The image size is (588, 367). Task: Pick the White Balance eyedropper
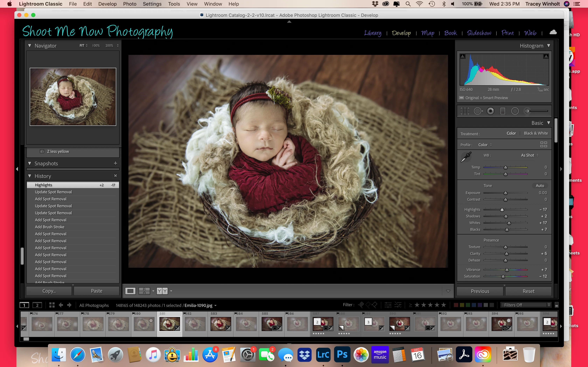[466, 157]
